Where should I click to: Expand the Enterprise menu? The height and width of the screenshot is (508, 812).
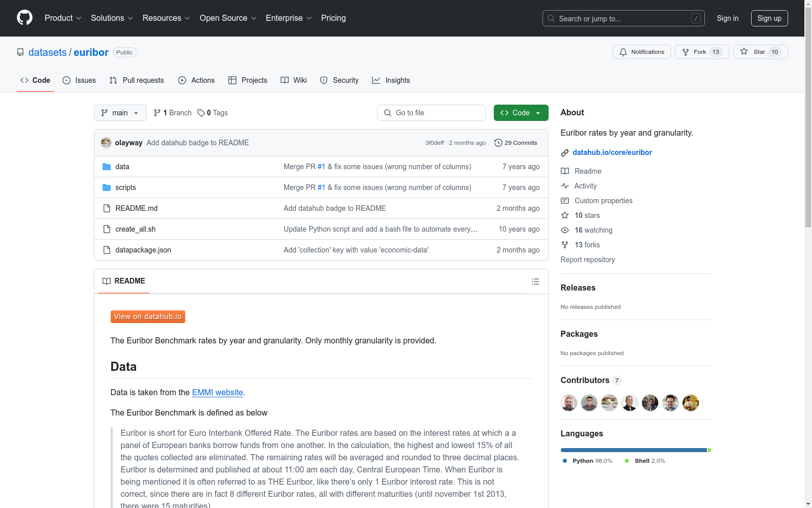coord(289,18)
